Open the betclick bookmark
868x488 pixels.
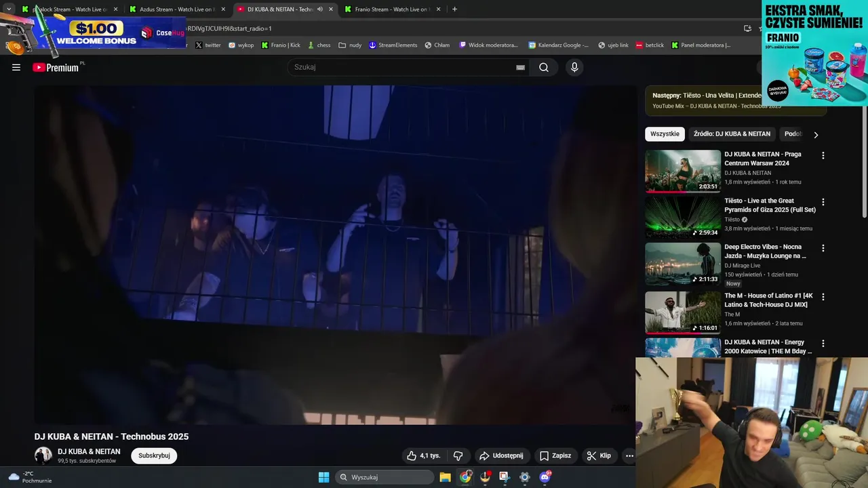click(650, 45)
